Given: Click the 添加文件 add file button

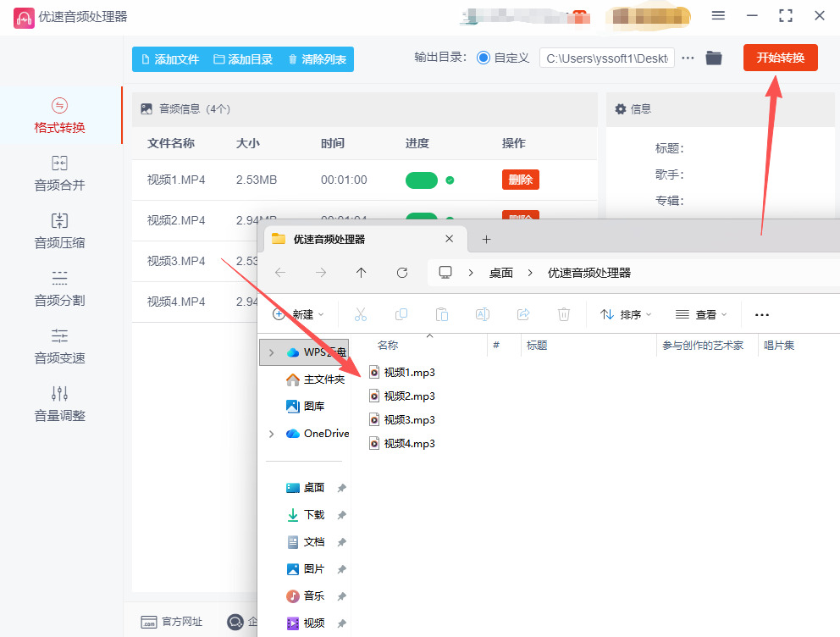Looking at the screenshot, I should click(x=170, y=59).
